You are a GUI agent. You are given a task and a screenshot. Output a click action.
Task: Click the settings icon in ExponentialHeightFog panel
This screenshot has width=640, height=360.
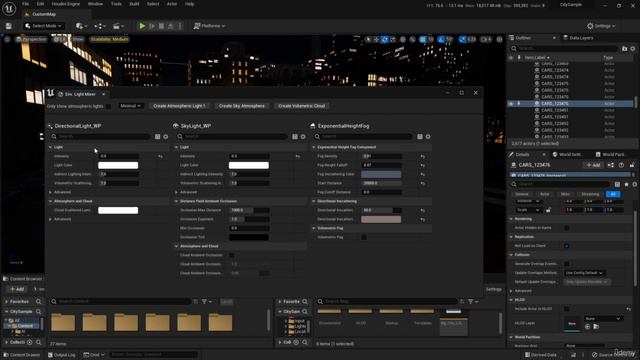pyautogui.click(x=428, y=136)
